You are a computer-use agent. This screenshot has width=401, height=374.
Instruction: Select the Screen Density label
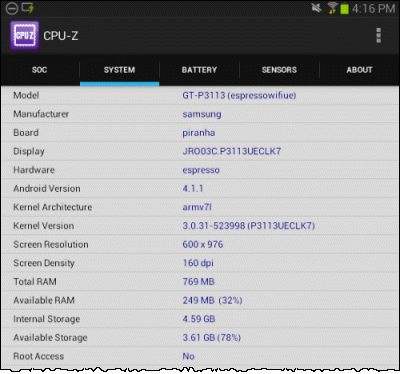tap(44, 263)
